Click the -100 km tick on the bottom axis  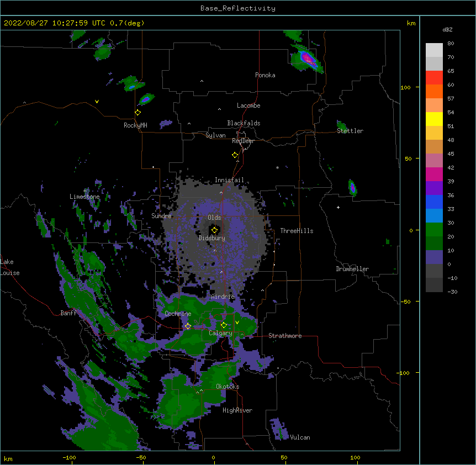[x=69, y=457]
